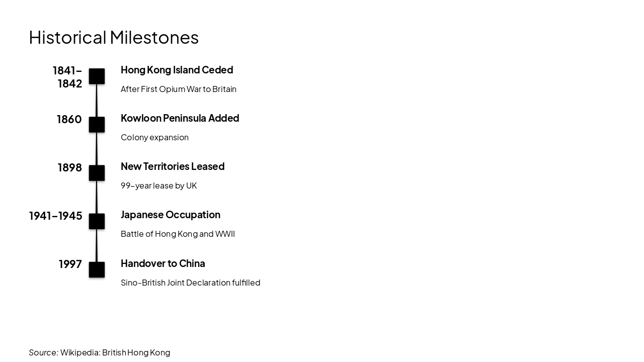644x362 pixels.
Task: Click the 1941–1945 timeline square marker
Action: 97,221
